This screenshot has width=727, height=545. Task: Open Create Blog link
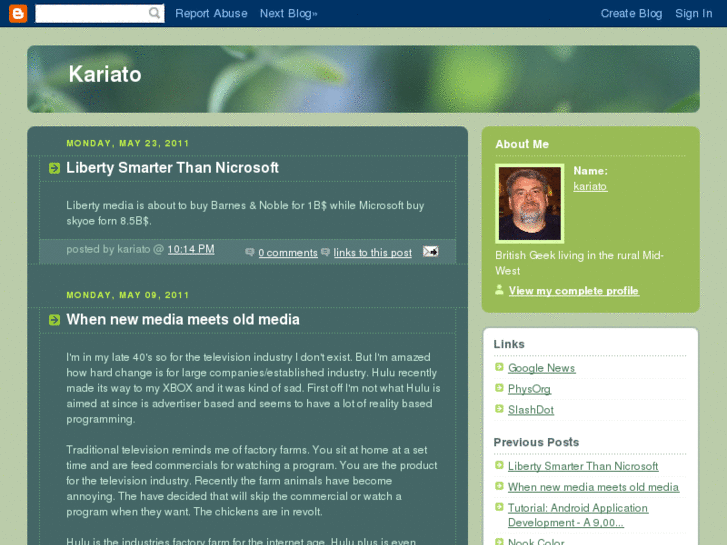click(x=631, y=13)
